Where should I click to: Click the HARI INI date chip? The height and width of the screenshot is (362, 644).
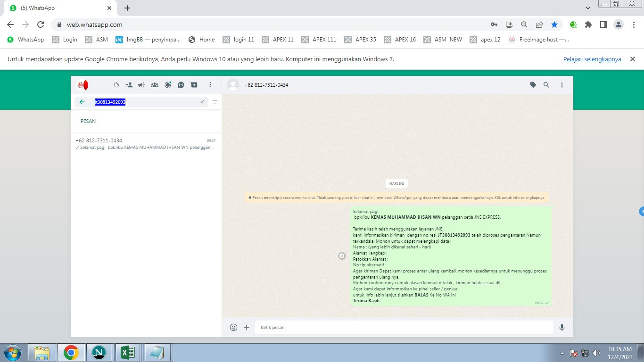point(397,183)
